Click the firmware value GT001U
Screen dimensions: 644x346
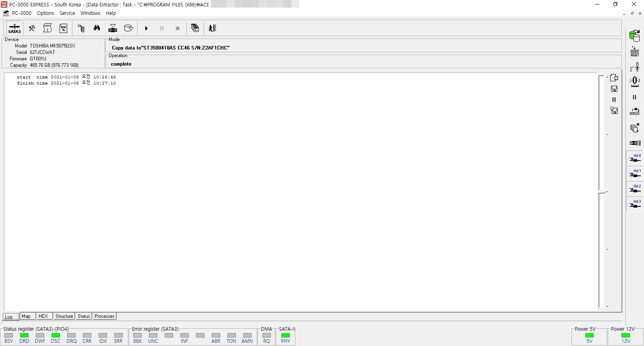[38, 59]
